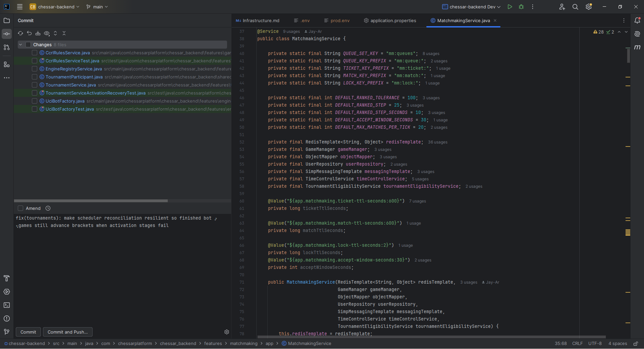This screenshot has width=644, height=349.
Task: Open the Pull Requests tool window icon
Action: (x=7, y=47)
